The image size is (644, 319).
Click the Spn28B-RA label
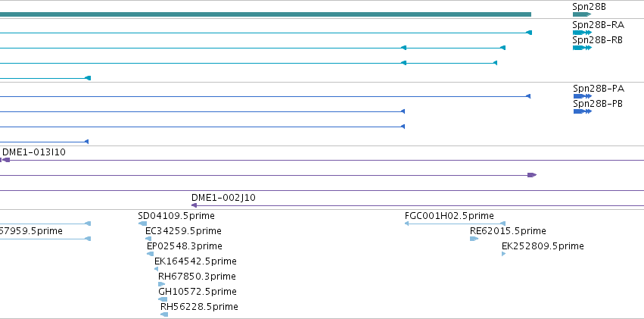click(598, 25)
